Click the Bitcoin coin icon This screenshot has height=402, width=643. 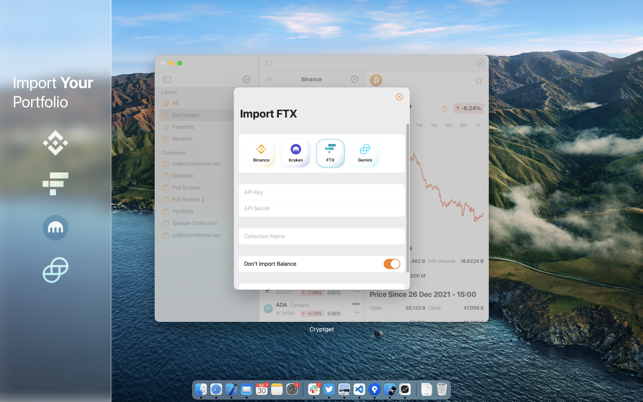point(376,80)
